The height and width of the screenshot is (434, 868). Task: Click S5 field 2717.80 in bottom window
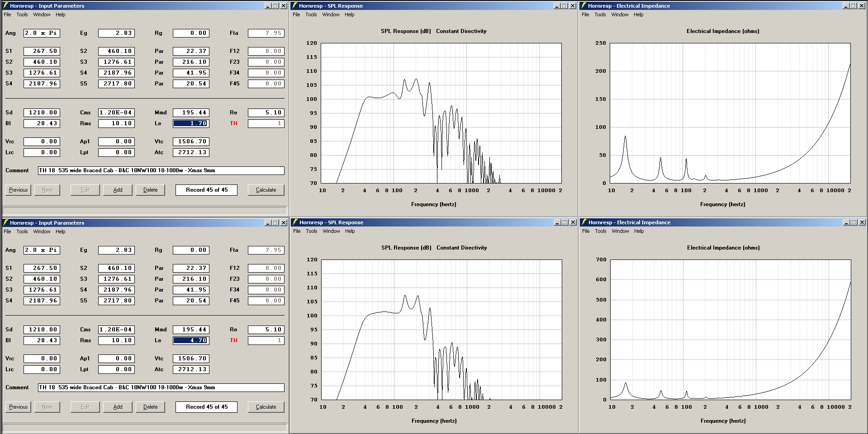tap(116, 301)
